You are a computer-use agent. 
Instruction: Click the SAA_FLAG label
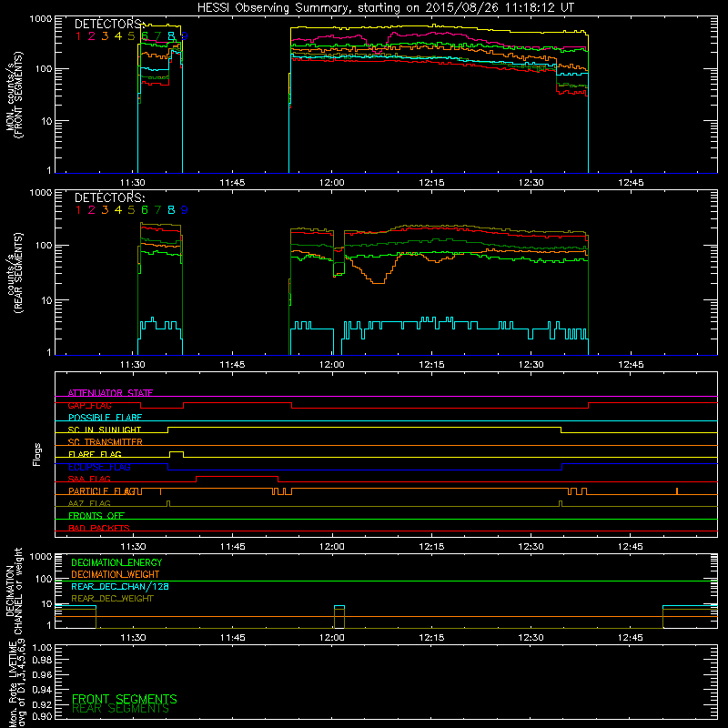pyautogui.click(x=89, y=479)
